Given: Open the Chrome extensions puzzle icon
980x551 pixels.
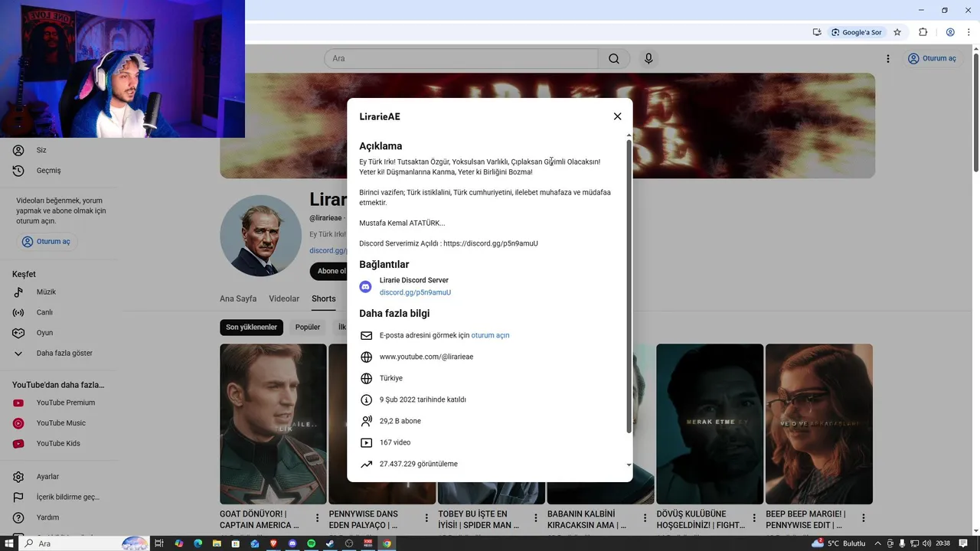Looking at the screenshot, I should pos(923,32).
